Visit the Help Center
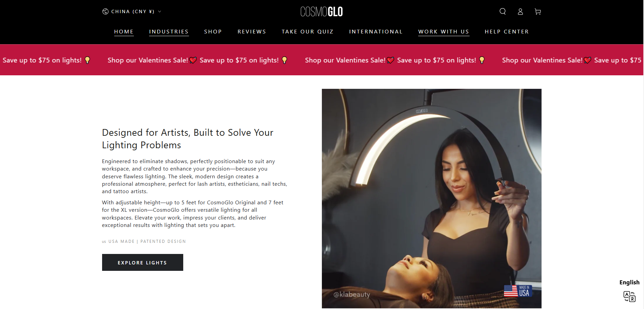Screen dimensions: 644x309 tap(507, 32)
